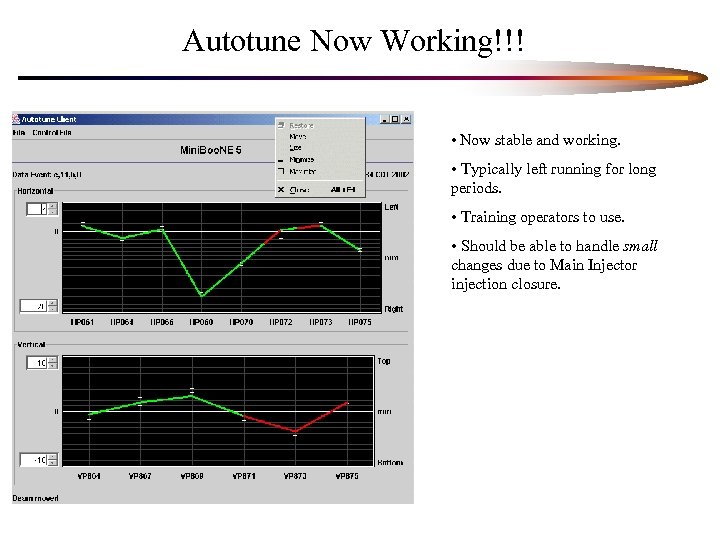Click the VP869 axis label
This screenshot has width=720, height=540.
[192, 476]
